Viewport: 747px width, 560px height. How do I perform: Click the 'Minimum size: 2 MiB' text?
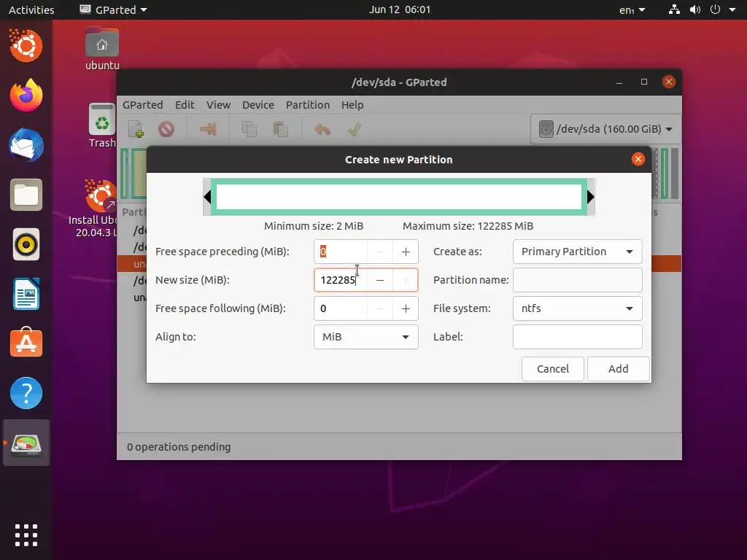pos(314,226)
